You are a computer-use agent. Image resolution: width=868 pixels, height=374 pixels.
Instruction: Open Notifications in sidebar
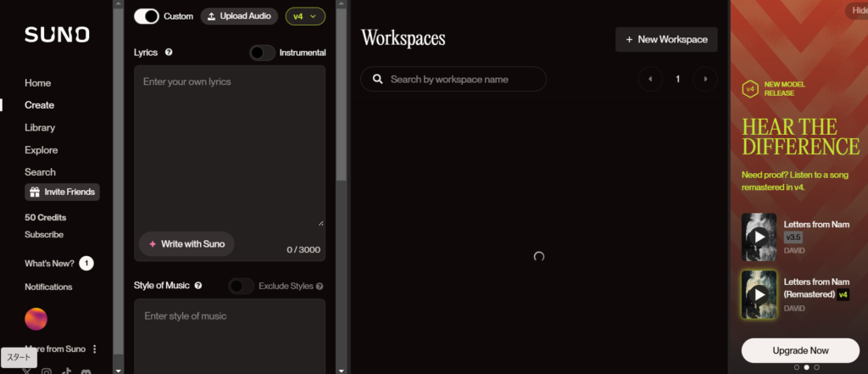48,287
